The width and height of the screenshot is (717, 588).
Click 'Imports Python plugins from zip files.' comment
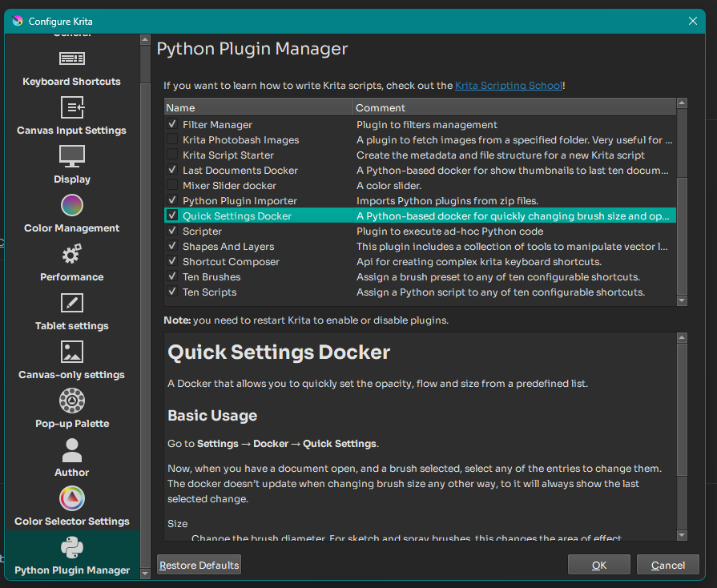point(447,201)
